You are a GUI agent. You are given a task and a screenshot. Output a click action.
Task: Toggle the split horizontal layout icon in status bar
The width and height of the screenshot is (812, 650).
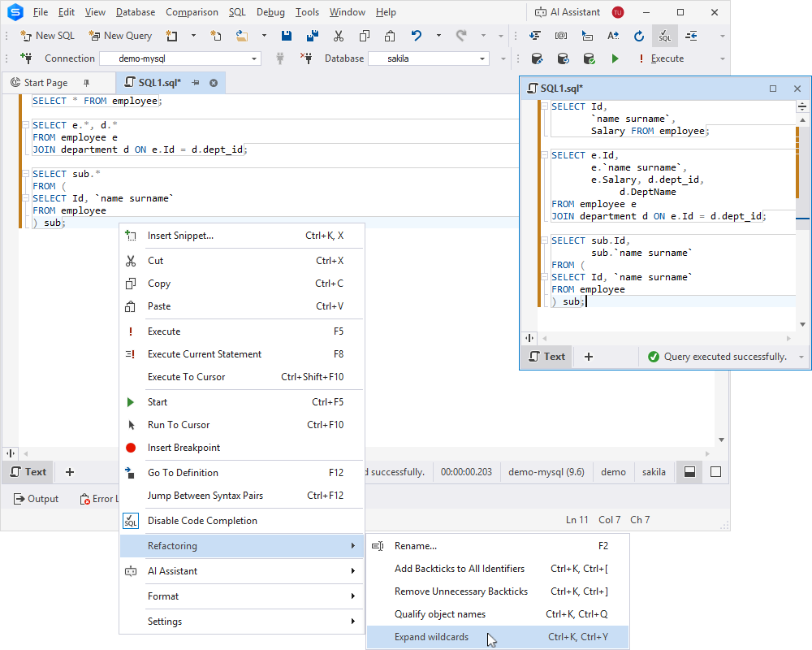(x=689, y=472)
